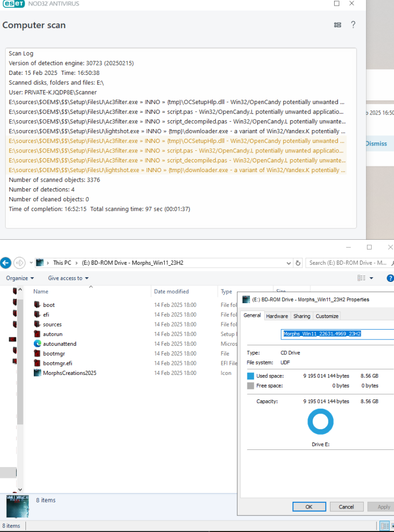Select the boot folder icon
Viewport: 394px width, 532px height.
(x=37, y=305)
